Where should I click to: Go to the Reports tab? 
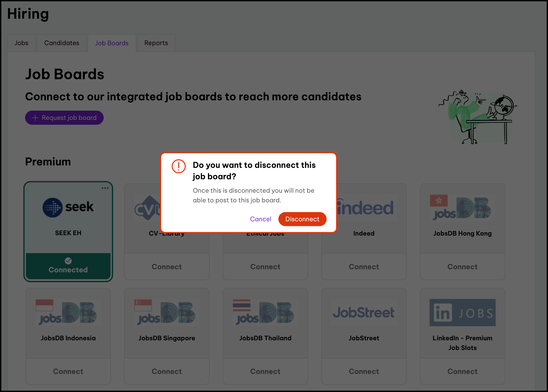(x=156, y=43)
